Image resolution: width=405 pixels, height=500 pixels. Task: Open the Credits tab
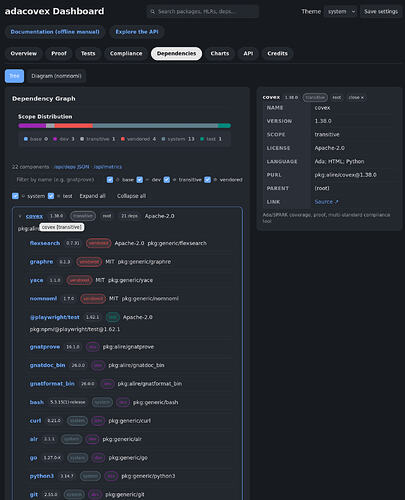click(x=277, y=53)
